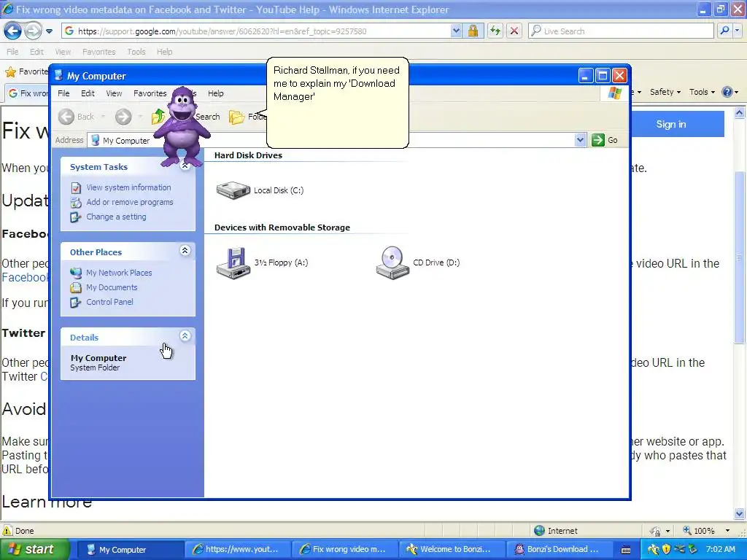Click the Up folder toolbar icon in My Computer
The image size is (747, 560).
point(158,117)
